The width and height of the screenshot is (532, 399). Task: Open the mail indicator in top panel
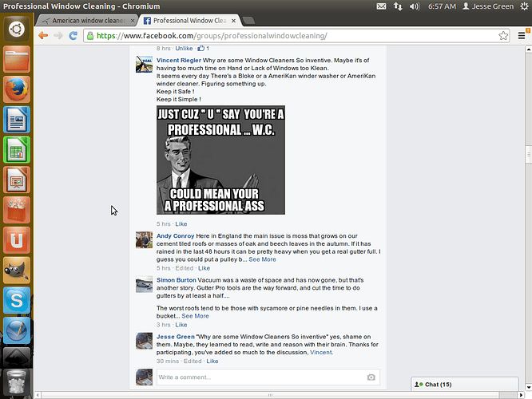(381, 6)
